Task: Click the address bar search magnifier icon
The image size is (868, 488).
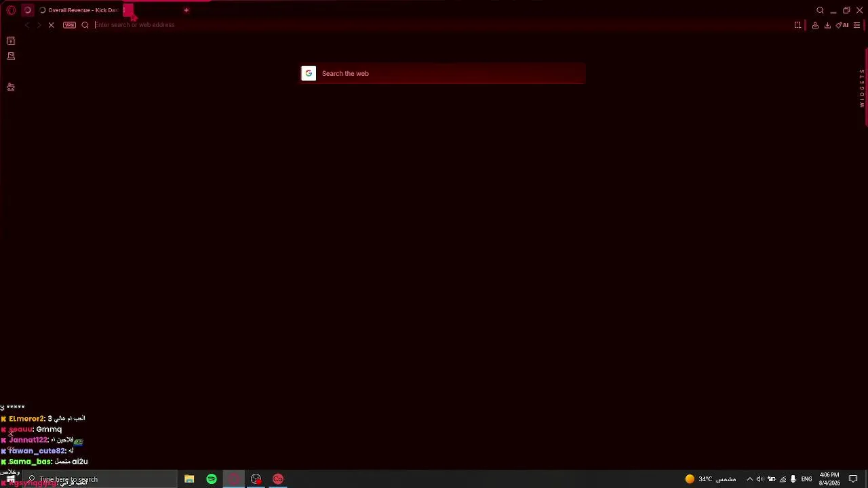Action: click(85, 25)
